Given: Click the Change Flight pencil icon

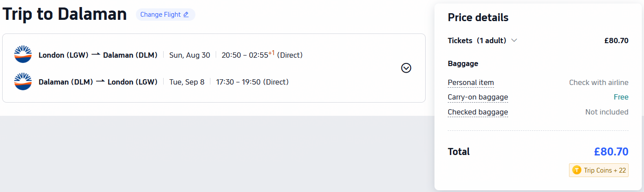Looking at the screenshot, I should (x=186, y=15).
